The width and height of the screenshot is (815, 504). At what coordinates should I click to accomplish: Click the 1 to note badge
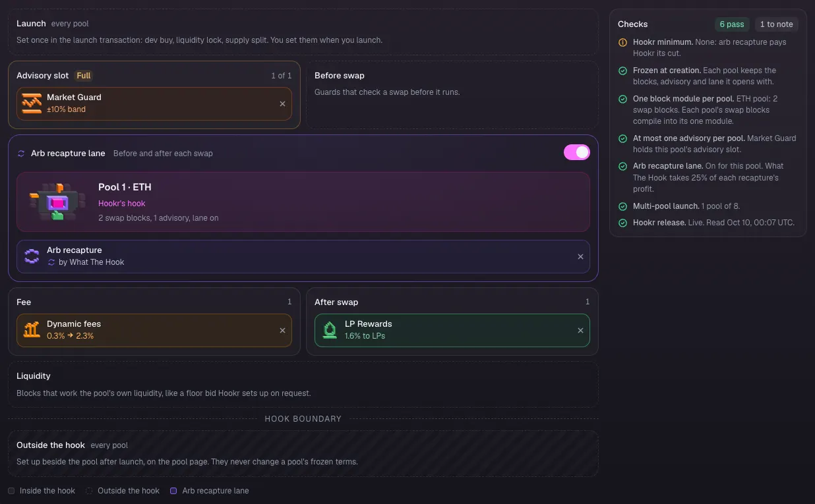click(776, 24)
